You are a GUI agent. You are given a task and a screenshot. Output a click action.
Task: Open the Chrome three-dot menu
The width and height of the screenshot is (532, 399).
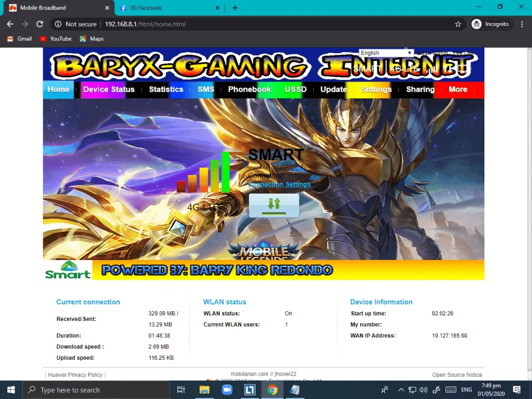click(x=522, y=24)
